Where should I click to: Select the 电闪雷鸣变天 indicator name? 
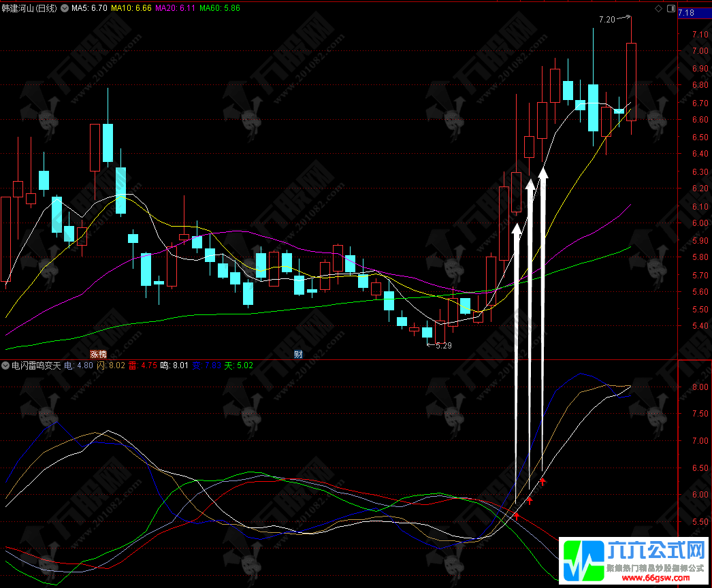tap(36, 365)
